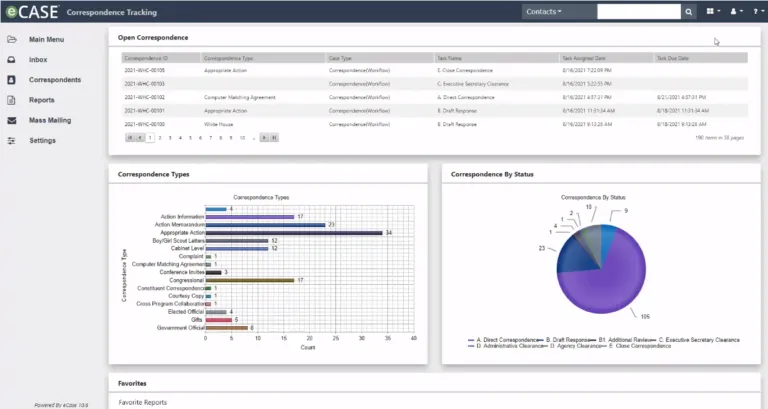Open Correspondents address book icon

pyautogui.click(x=11, y=80)
